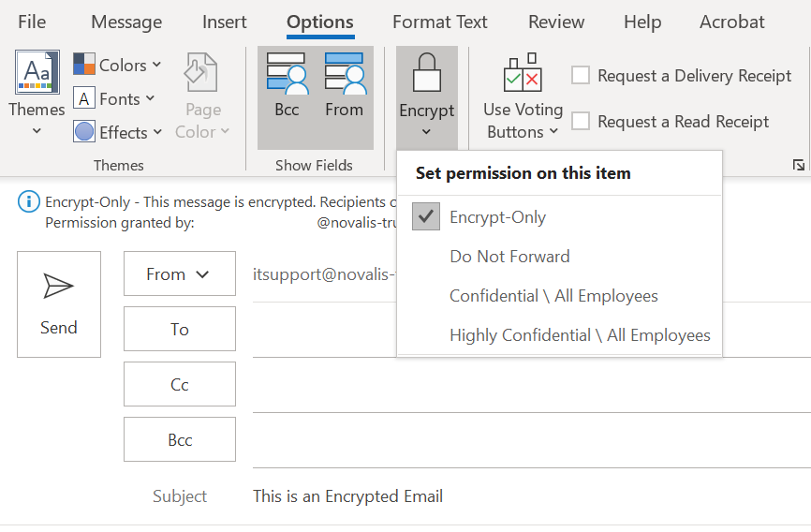811x532 pixels.
Task: Switch to the Format Text tab
Action: pos(439,22)
